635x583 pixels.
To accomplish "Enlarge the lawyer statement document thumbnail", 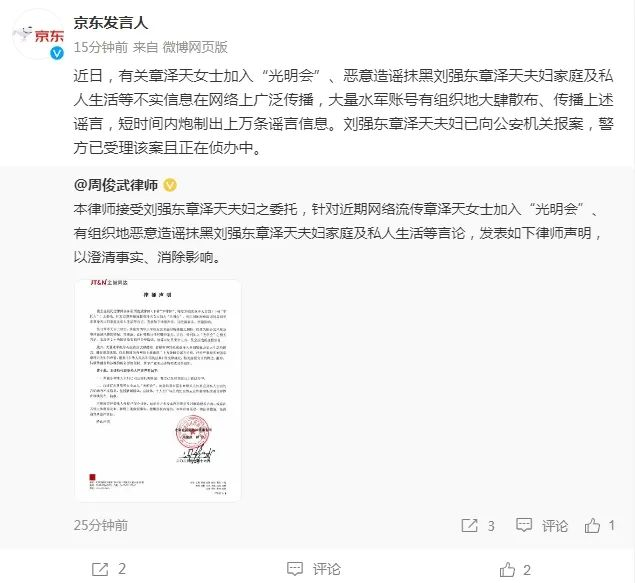I will tap(158, 390).
